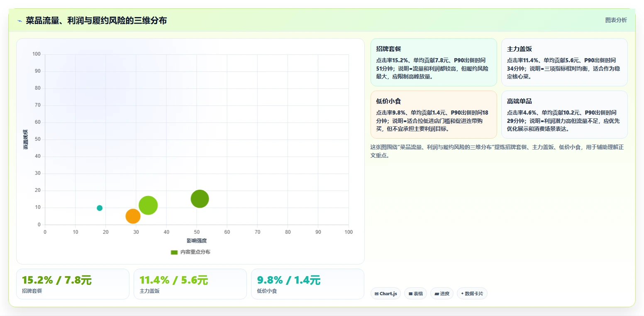Open the 低价小食 description card

point(434,115)
